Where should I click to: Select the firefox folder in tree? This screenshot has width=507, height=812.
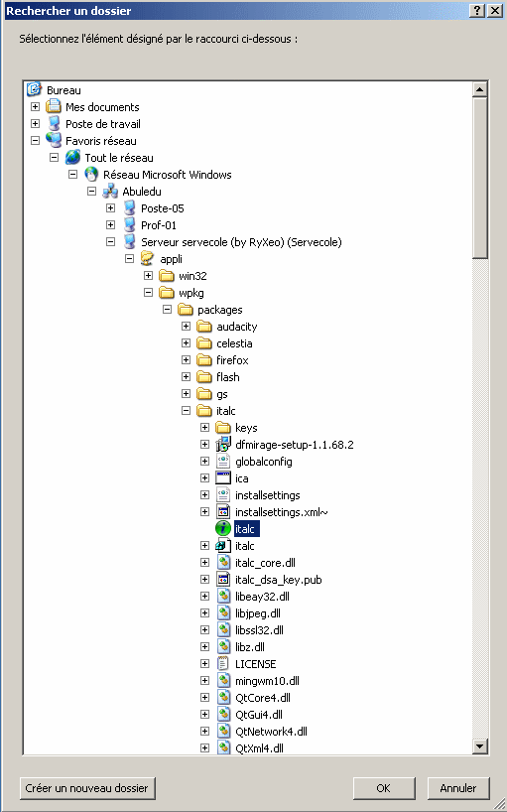coord(232,360)
